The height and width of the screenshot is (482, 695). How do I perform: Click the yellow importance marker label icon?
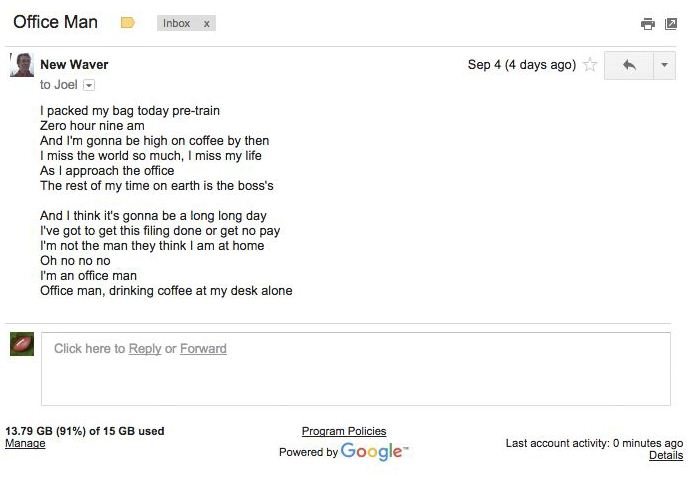tap(128, 22)
